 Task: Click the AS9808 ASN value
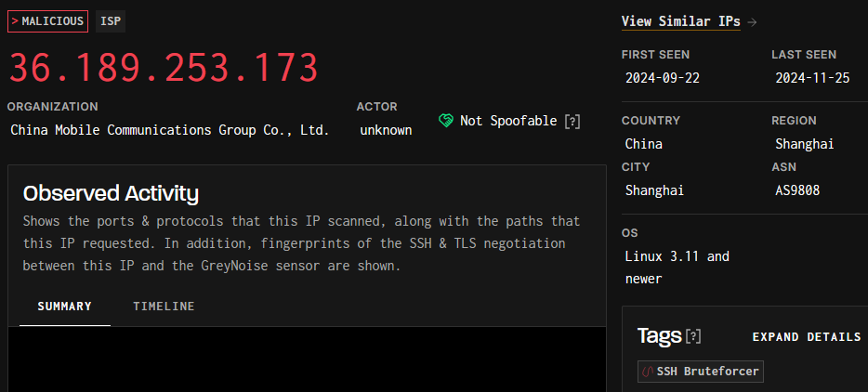point(797,190)
